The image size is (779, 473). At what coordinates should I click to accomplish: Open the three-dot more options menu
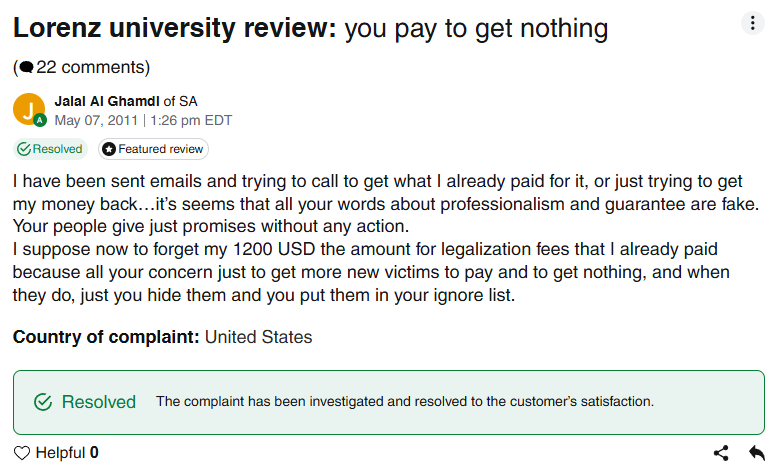coord(752,23)
